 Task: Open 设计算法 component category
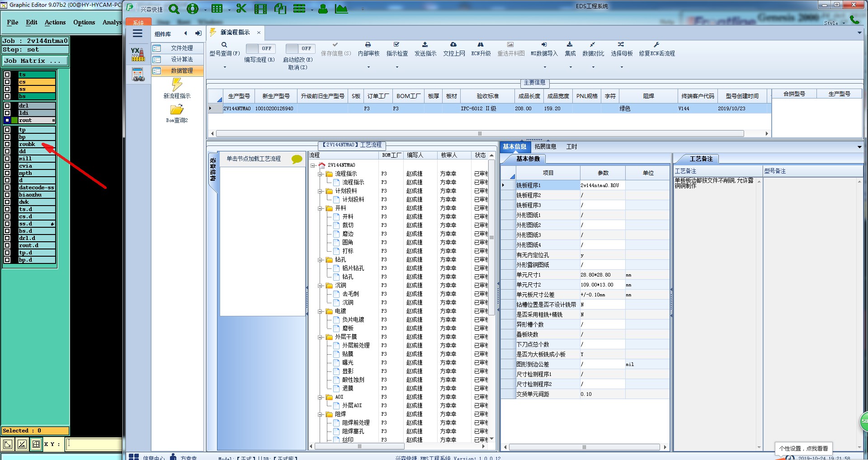[x=177, y=59]
